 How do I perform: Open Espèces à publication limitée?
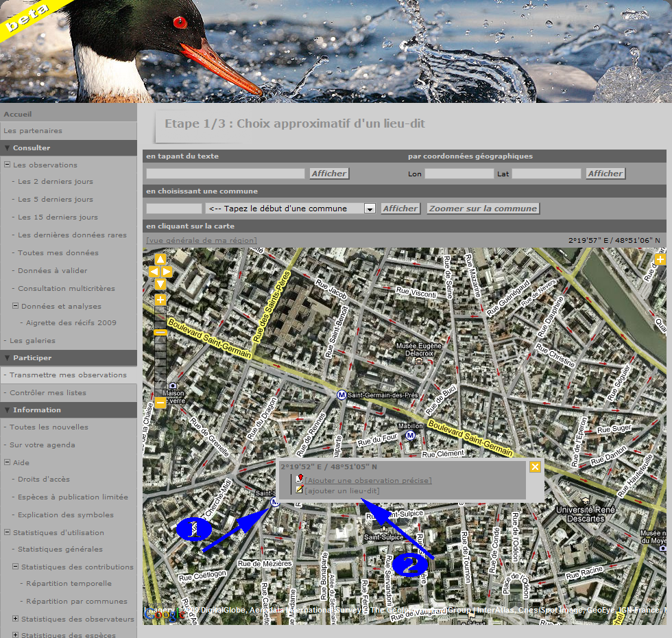click(73, 497)
